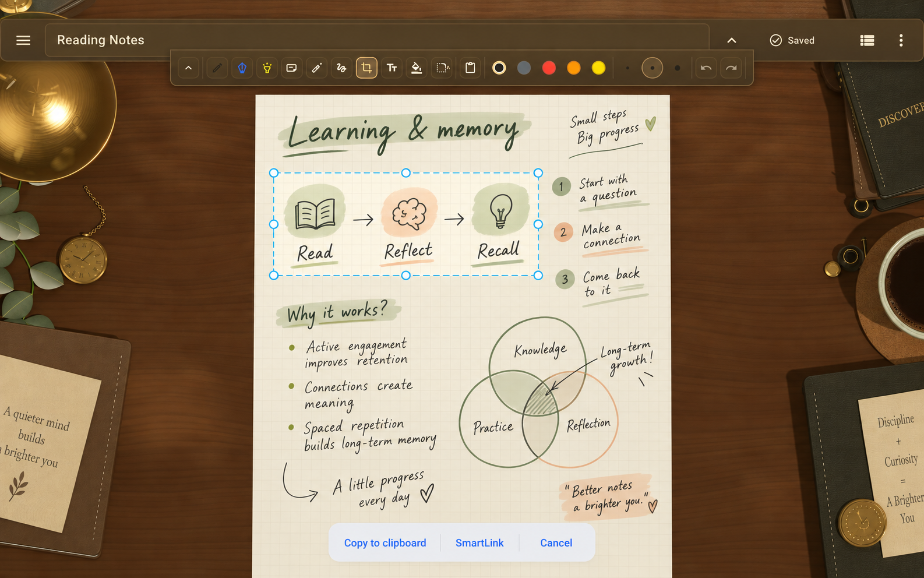Pick the largest stroke size dot
Viewport: 924px width, 578px height.
pyautogui.click(x=678, y=68)
